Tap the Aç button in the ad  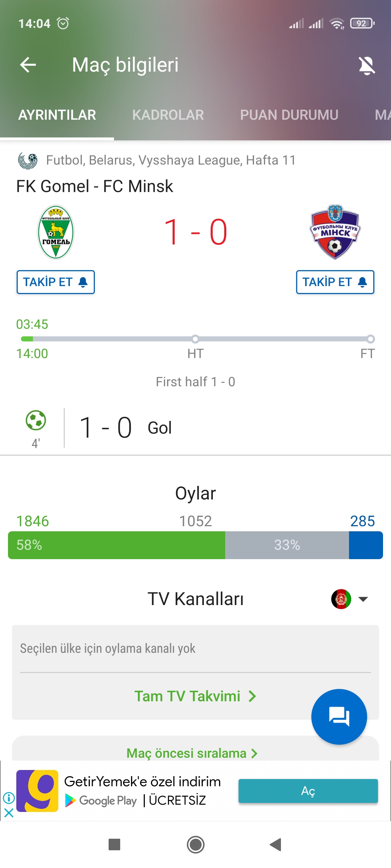pyautogui.click(x=308, y=791)
